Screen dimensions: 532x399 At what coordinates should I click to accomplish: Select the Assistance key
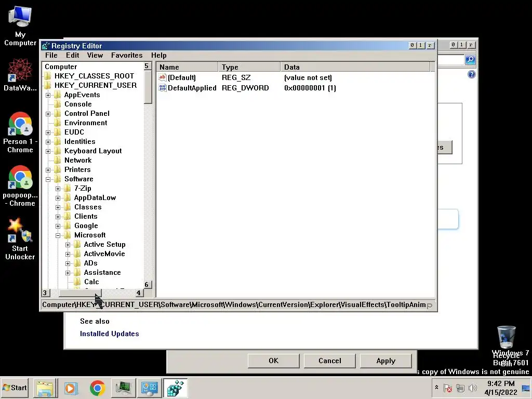(102, 272)
